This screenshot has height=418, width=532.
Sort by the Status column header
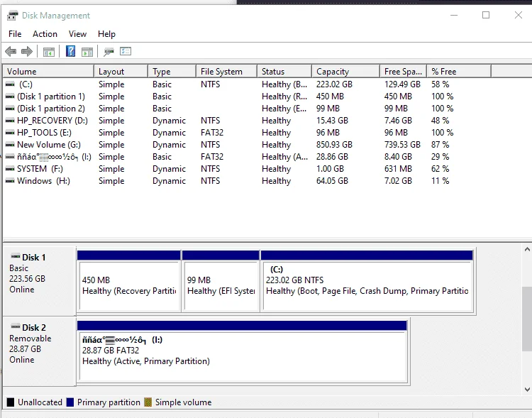point(284,71)
